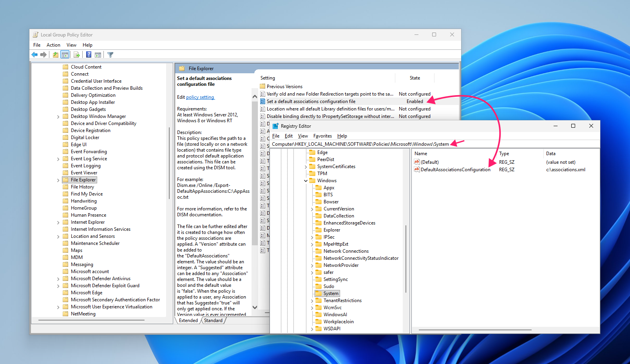Click the Local Group Policy Editor title icon
Screen dimensions: 630x364
click(36, 35)
